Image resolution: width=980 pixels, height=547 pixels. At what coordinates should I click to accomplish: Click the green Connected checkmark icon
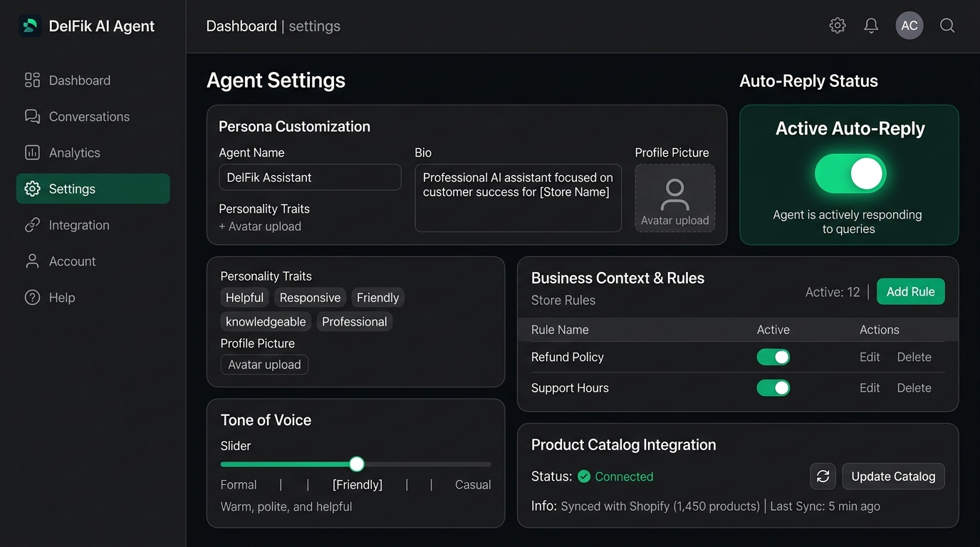point(584,476)
